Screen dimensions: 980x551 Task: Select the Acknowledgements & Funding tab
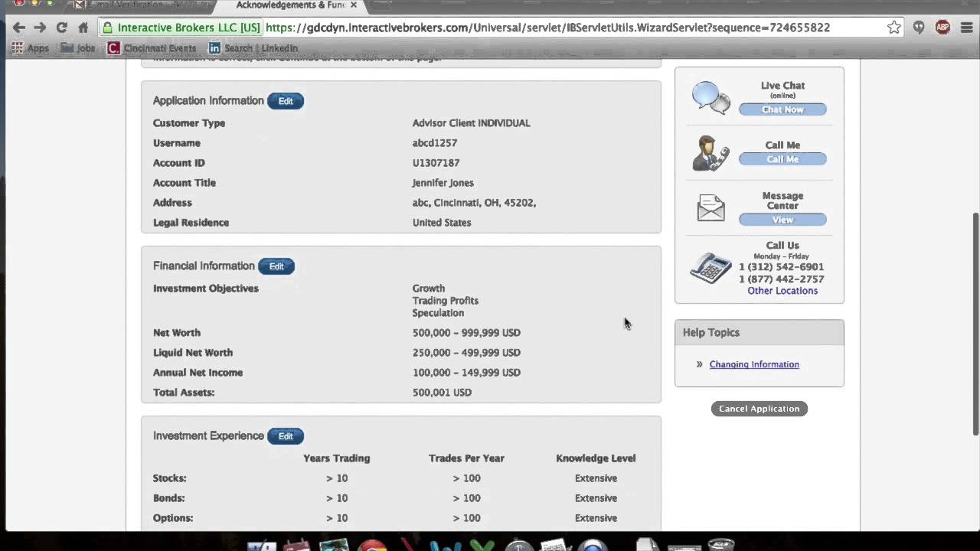(x=290, y=5)
